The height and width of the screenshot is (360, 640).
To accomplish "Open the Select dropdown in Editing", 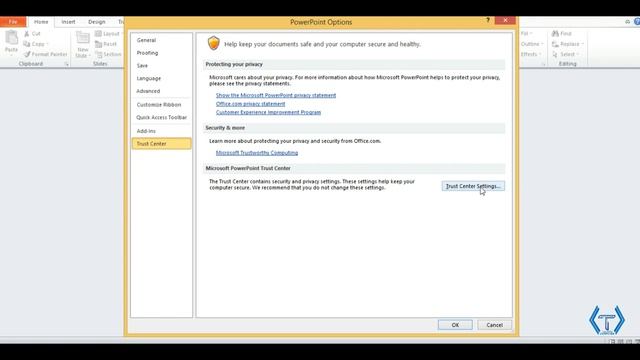I will 566,54.
